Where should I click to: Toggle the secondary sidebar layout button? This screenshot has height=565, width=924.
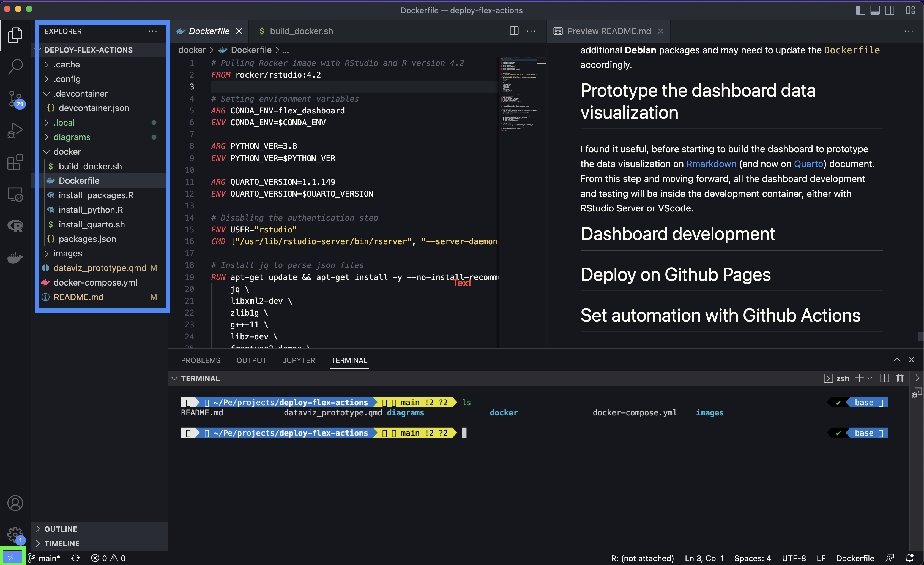[x=890, y=10]
